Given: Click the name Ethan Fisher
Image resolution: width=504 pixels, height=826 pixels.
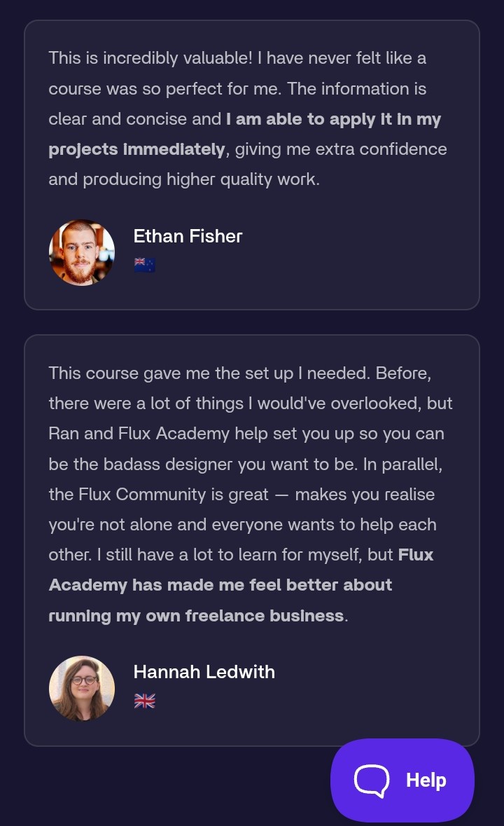Looking at the screenshot, I should click(188, 236).
